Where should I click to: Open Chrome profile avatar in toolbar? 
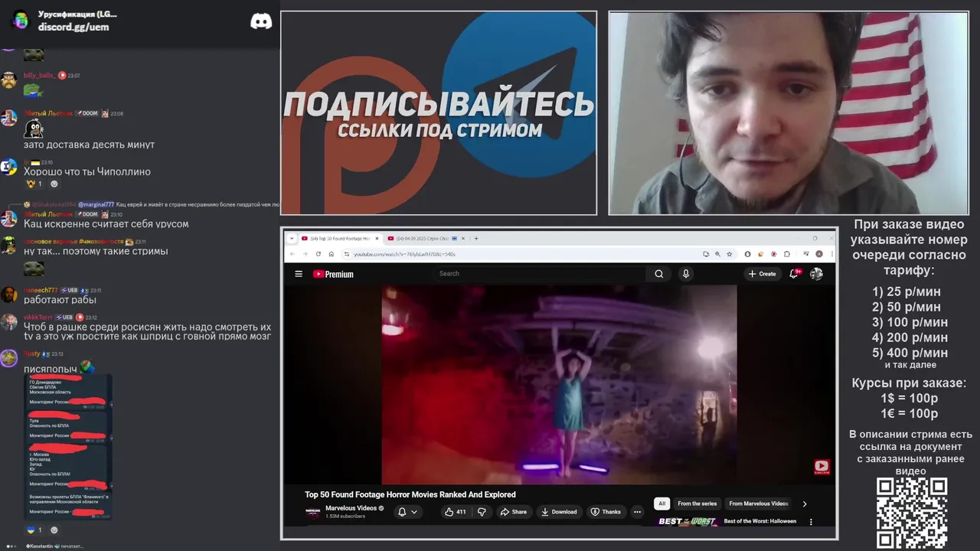coord(819,254)
